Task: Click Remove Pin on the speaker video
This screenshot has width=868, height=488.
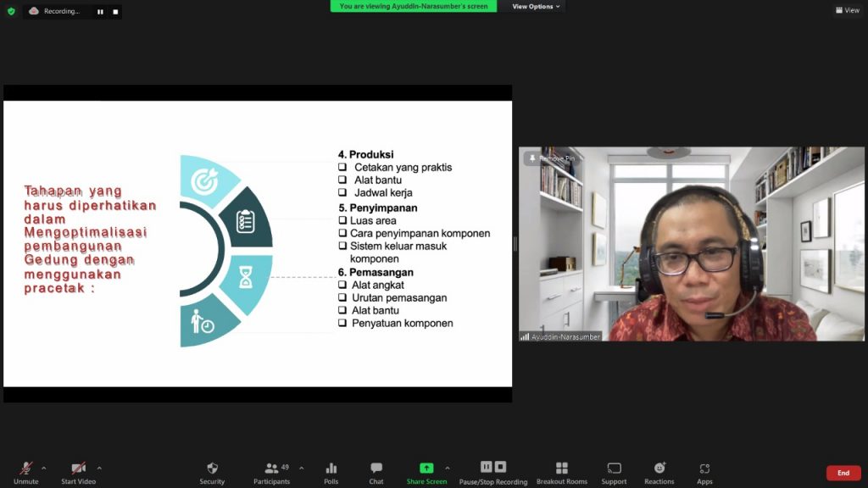Action: [x=552, y=158]
